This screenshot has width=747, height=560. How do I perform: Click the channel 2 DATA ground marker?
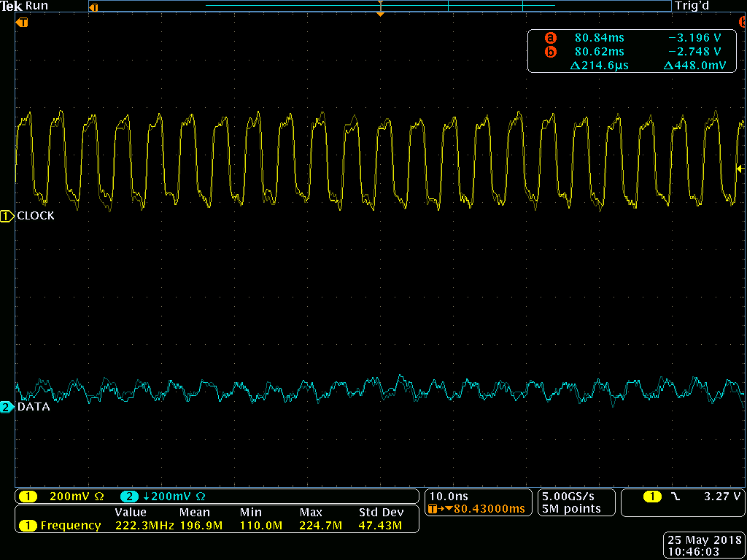pyautogui.click(x=7, y=407)
